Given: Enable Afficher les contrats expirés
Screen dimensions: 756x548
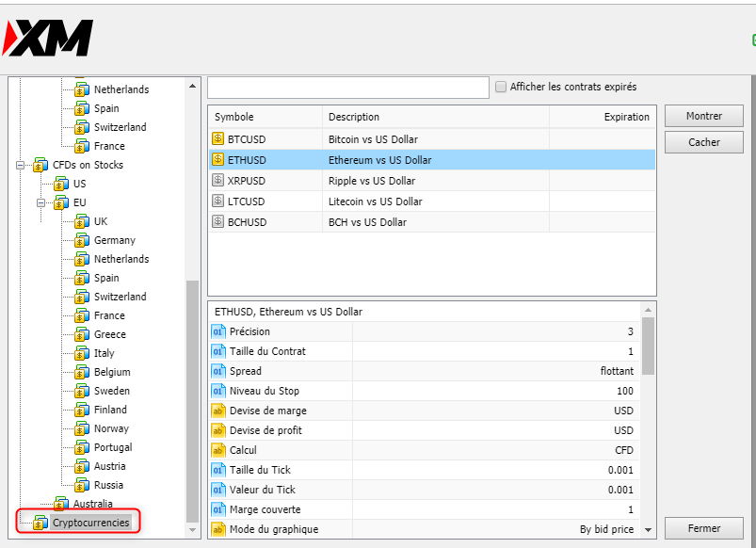Looking at the screenshot, I should coord(501,86).
